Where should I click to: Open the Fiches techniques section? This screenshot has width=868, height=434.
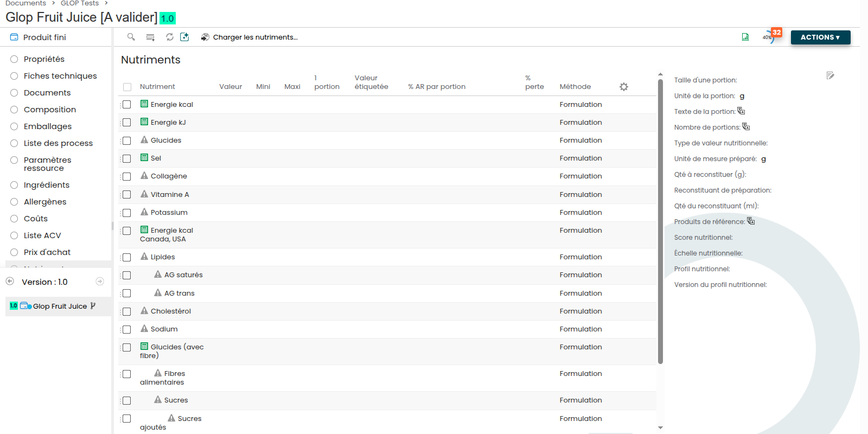[60, 76]
